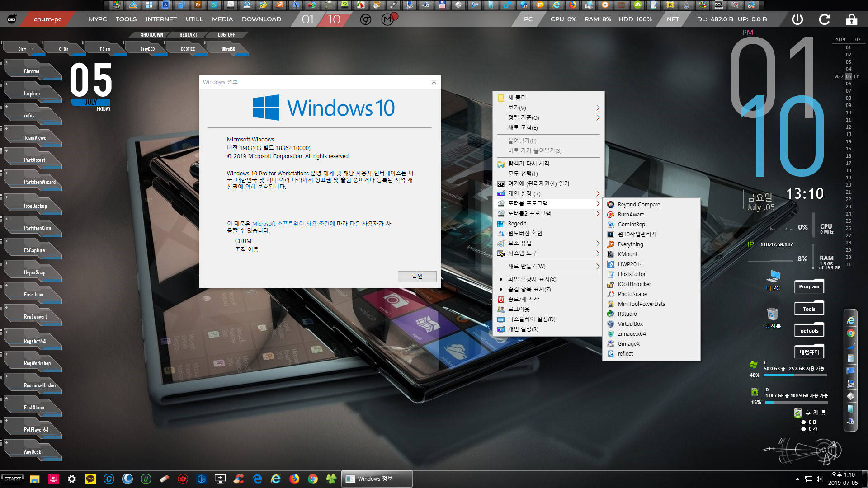Select Windows 정보 taskbar window button
Image resolution: width=868 pixels, height=488 pixels.
377,479
